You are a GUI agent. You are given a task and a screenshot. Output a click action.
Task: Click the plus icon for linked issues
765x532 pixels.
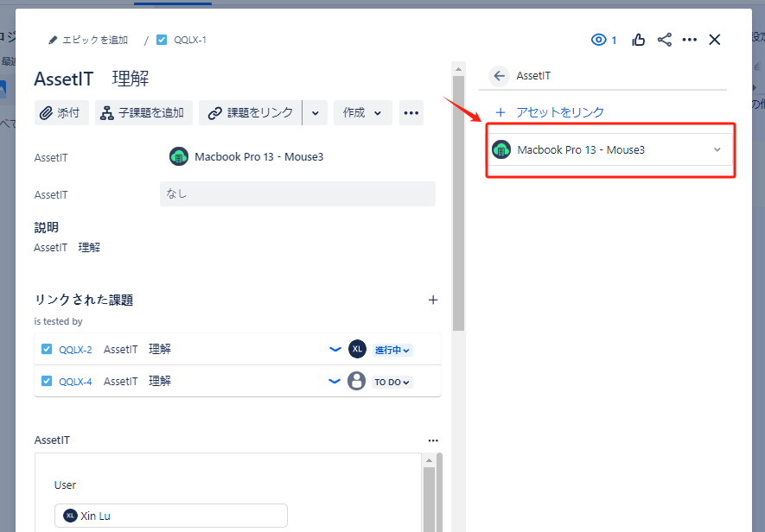point(433,300)
